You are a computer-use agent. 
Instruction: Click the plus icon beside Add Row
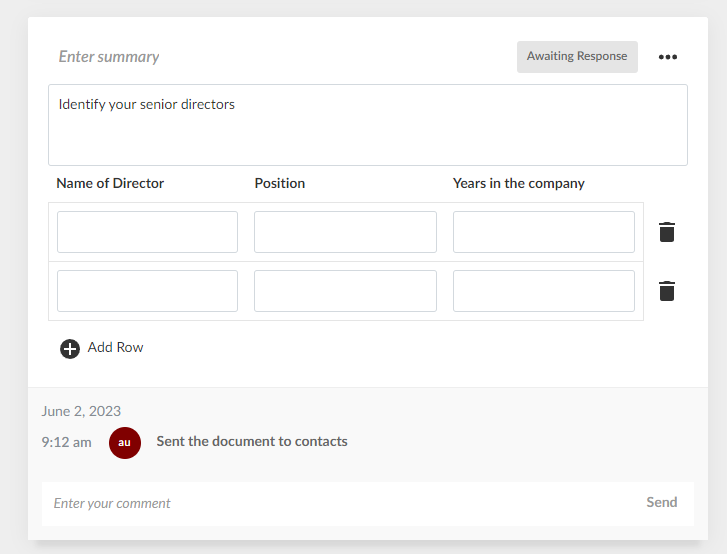pos(70,348)
